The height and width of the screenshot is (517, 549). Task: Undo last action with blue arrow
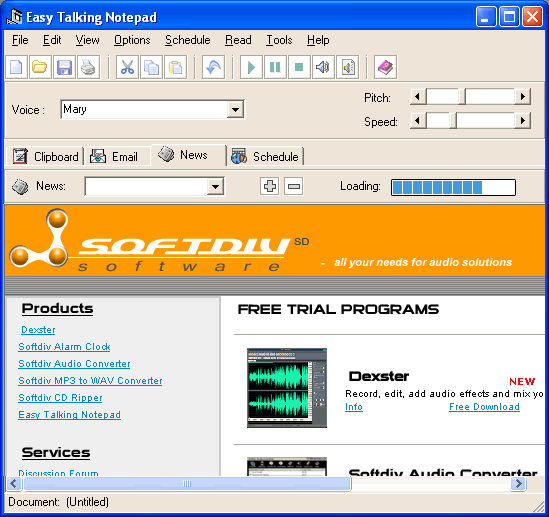pos(213,67)
